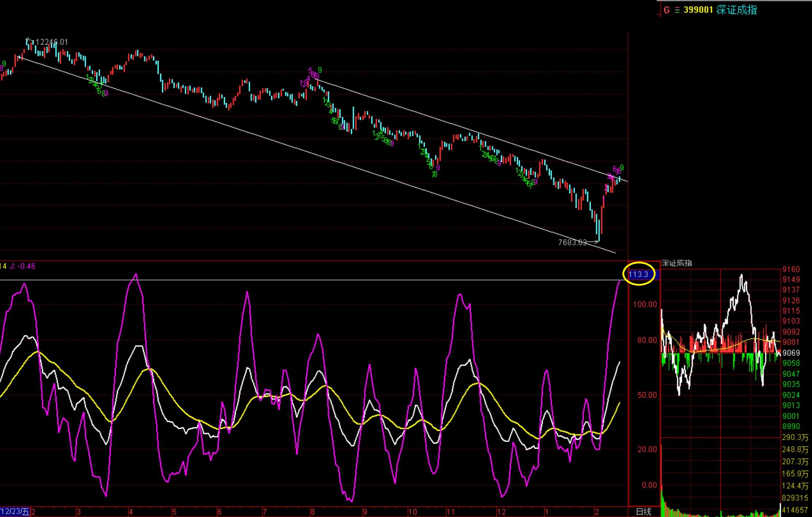The height and width of the screenshot is (517, 812).
Task: Click the 12246.01 high price label
Action: coord(52,42)
